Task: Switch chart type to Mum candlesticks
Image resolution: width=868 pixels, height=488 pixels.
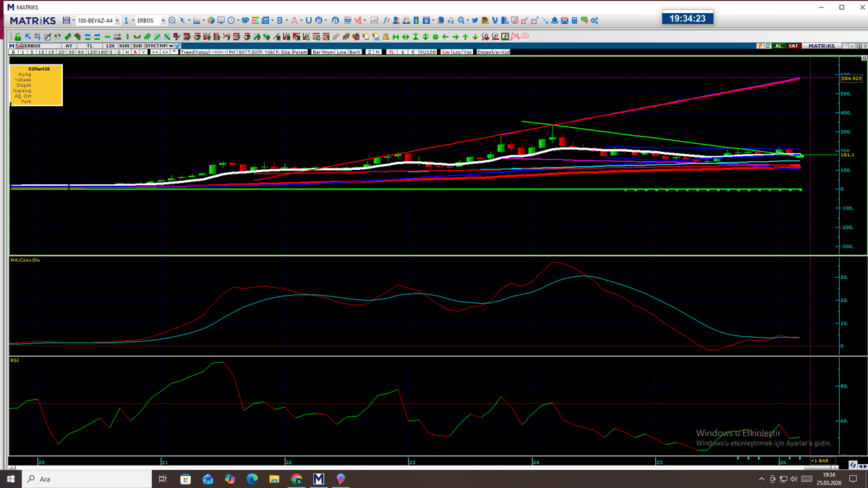Action: coord(328,52)
